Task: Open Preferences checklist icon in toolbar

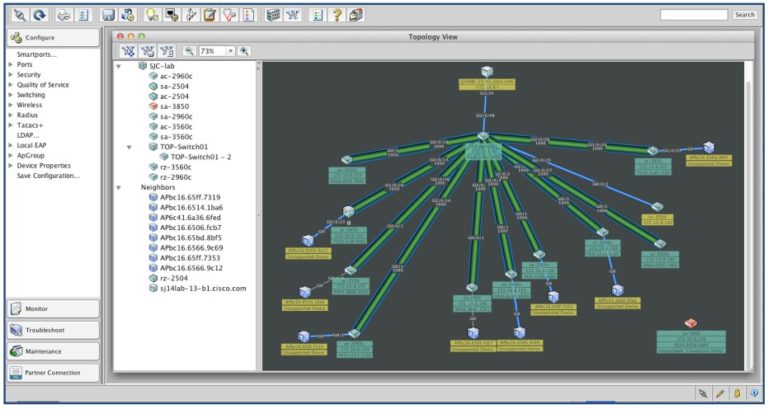Action: pyautogui.click(x=84, y=15)
